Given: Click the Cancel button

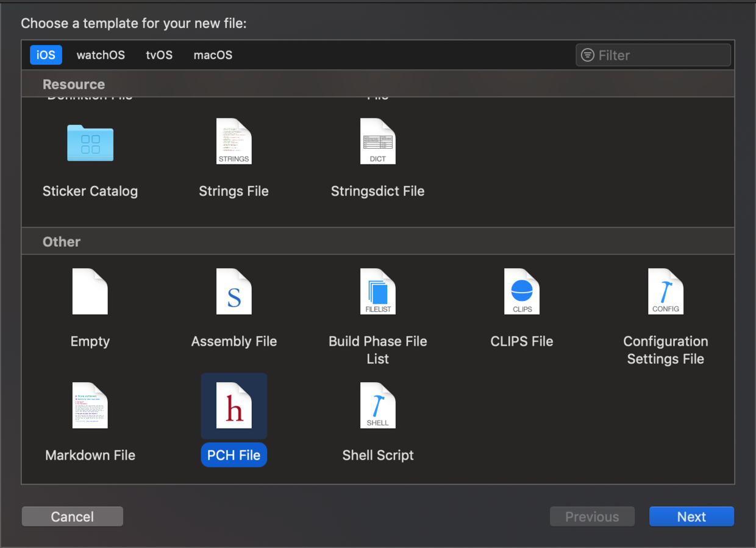Looking at the screenshot, I should 73,517.
